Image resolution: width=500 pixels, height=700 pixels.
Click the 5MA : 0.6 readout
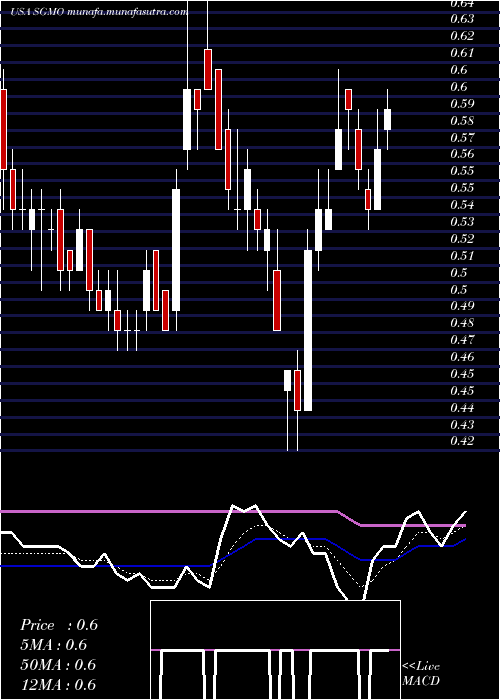54,645
